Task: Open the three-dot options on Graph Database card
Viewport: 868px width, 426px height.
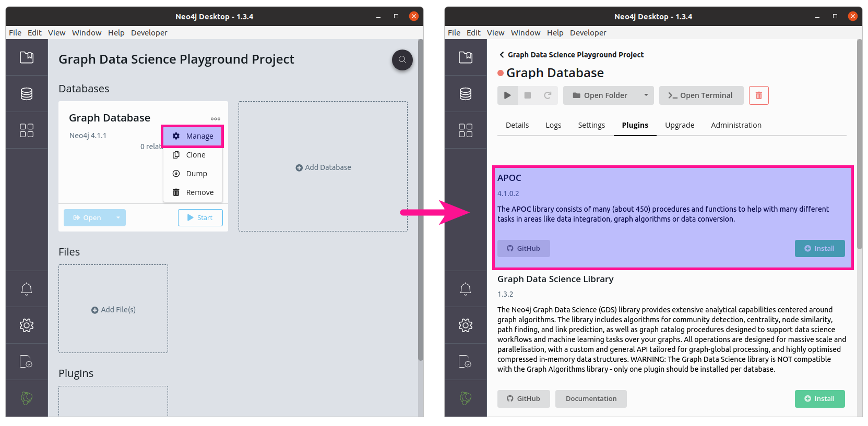Action: (x=216, y=119)
